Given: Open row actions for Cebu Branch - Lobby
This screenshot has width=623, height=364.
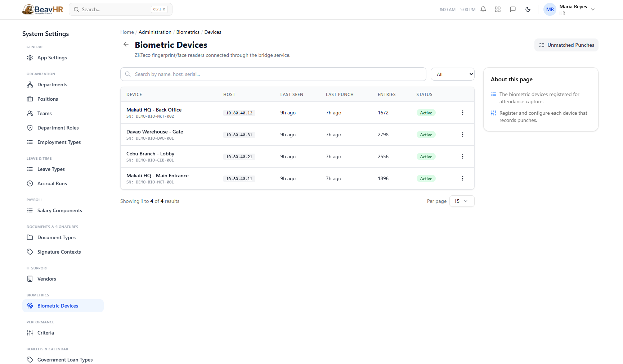Looking at the screenshot, I should coord(463,156).
